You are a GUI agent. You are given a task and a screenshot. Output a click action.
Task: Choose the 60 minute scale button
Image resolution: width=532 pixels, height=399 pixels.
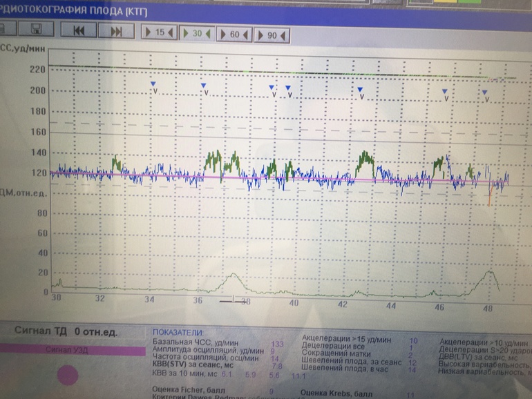(234, 35)
